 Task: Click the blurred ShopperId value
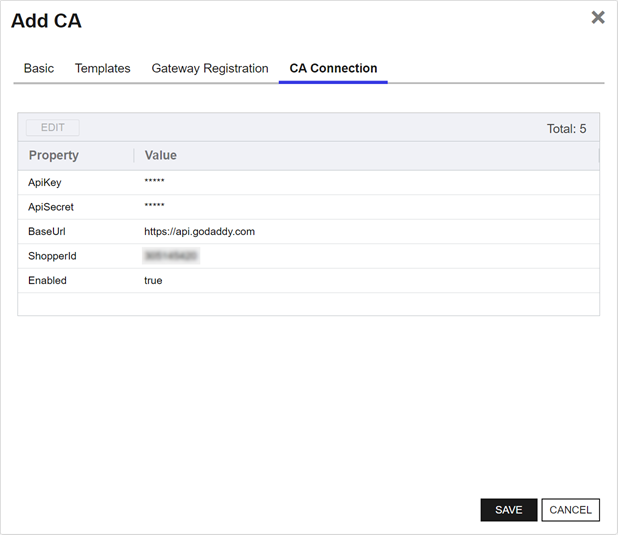click(x=170, y=256)
